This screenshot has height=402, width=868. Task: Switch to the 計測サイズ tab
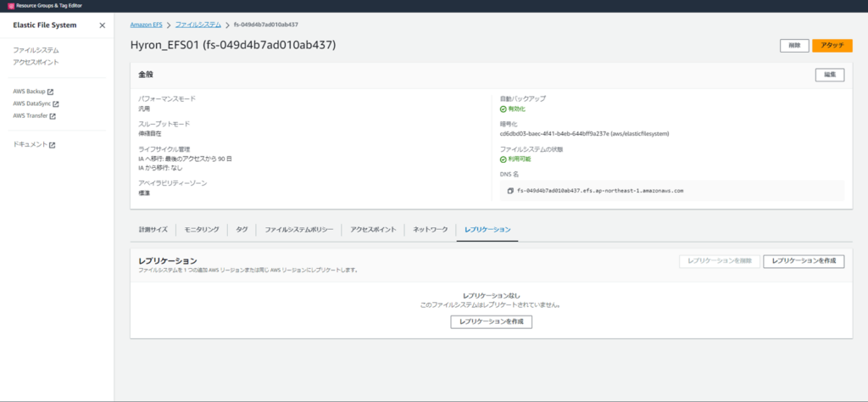pyautogui.click(x=153, y=230)
